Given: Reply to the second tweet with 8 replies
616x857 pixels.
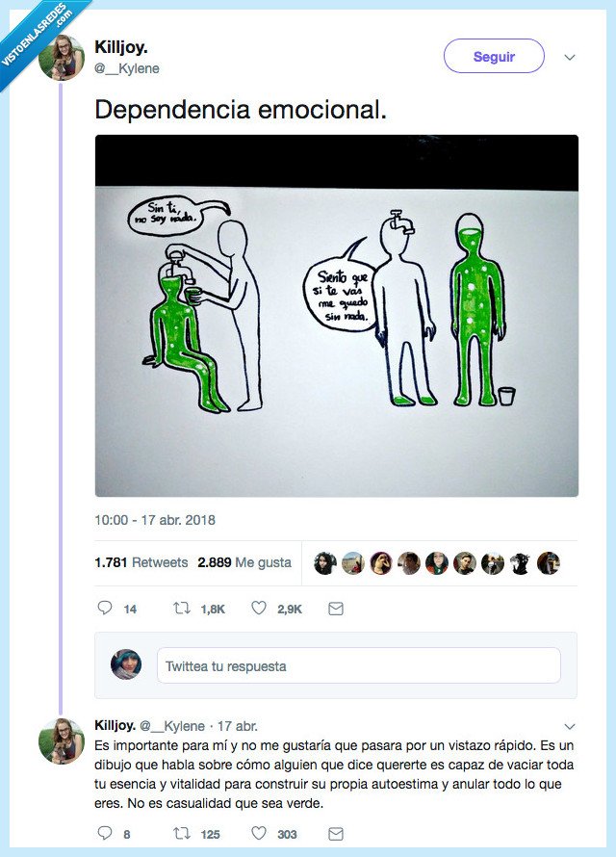Looking at the screenshot, I should click(106, 834).
